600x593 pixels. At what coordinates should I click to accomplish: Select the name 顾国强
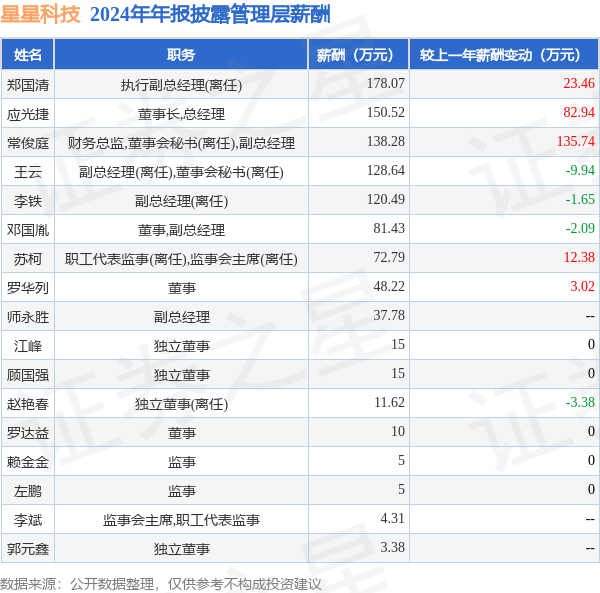point(28,375)
